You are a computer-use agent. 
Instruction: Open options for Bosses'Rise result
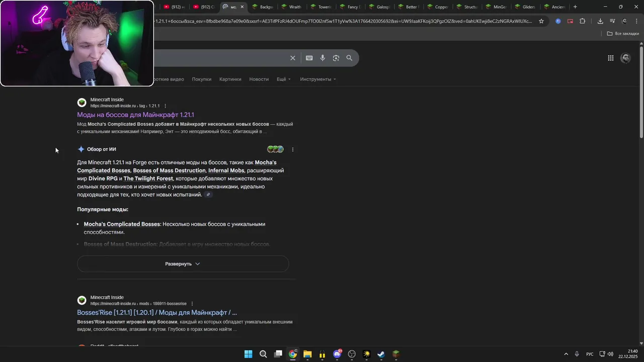coord(192,304)
